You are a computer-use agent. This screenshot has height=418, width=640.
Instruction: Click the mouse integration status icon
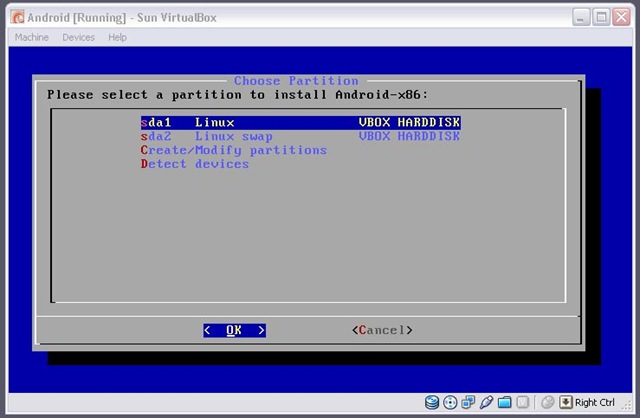pos(547,402)
